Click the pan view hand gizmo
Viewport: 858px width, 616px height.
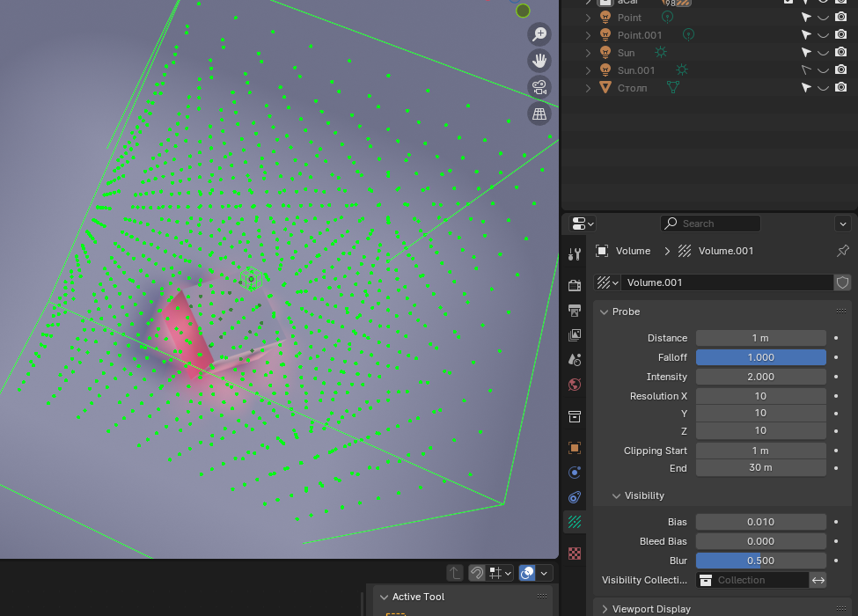pyautogui.click(x=539, y=60)
